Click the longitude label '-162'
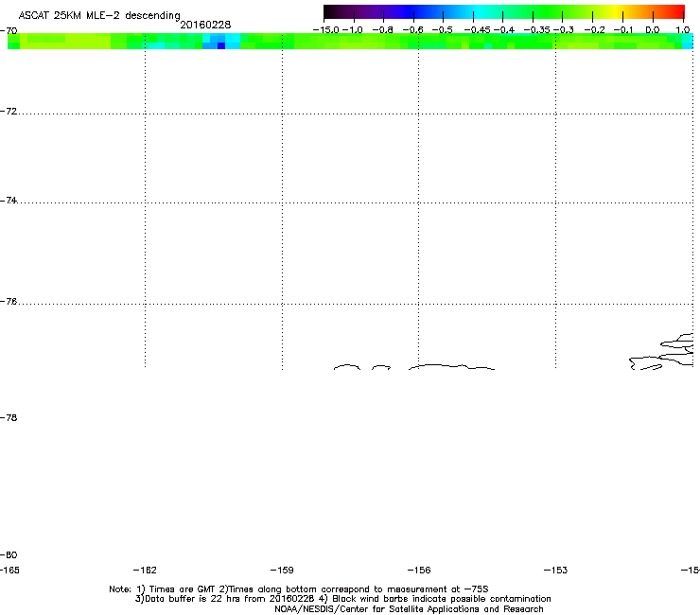 (x=145, y=570)
